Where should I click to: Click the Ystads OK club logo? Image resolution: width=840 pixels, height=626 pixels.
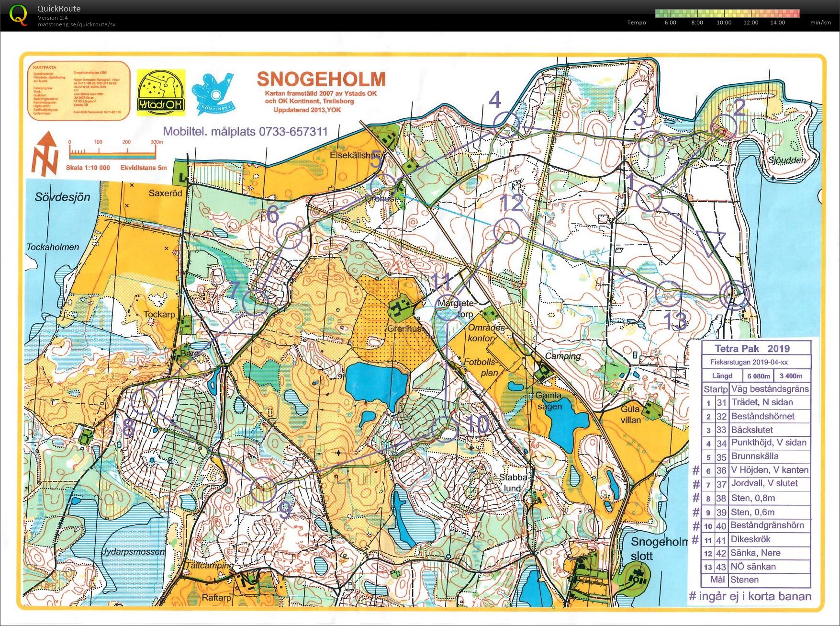161,92
